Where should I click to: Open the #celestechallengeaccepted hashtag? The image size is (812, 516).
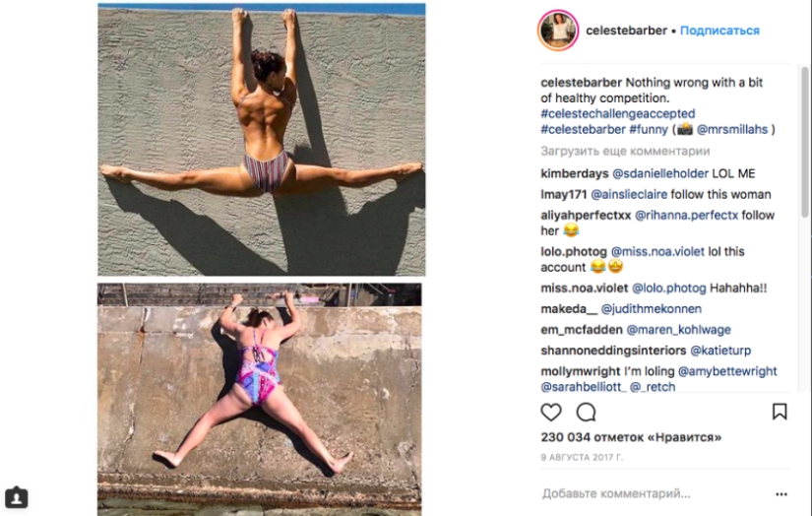[x=617, y=114]
